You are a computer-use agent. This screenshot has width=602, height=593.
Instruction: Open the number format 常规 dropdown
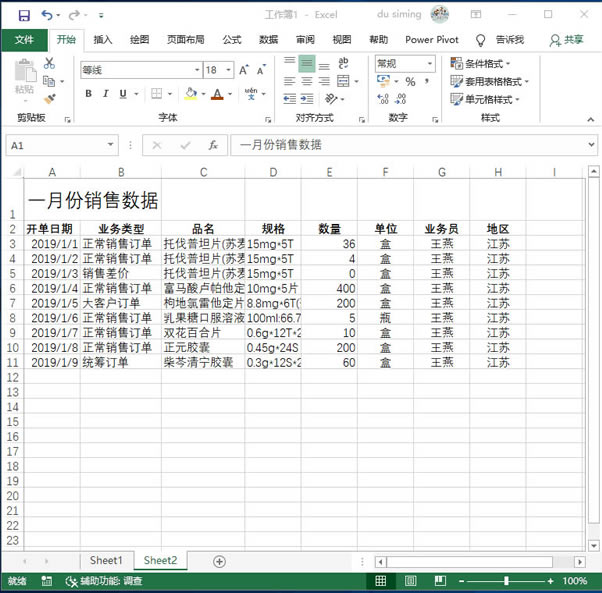click(430, 63)
